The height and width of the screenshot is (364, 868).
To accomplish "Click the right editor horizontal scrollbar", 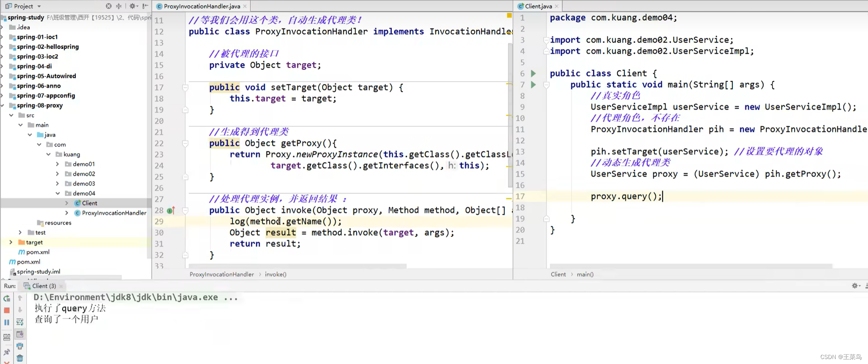I will 691,266.
